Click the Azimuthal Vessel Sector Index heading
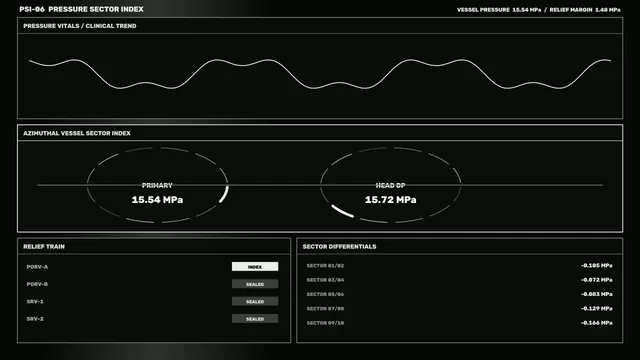The height and width of the screenshot is (360, 640). (x=77, y=133)
